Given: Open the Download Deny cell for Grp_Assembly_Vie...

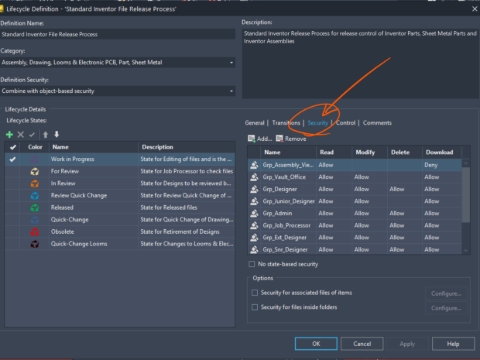Looking at the screenshot, I should (442, 165).
